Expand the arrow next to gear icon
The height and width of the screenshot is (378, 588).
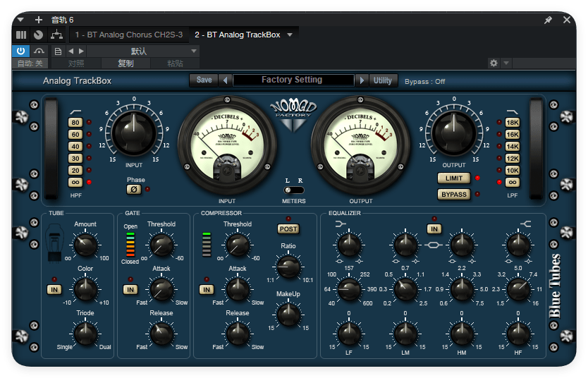pyautogui.click(x=506, y=63)
